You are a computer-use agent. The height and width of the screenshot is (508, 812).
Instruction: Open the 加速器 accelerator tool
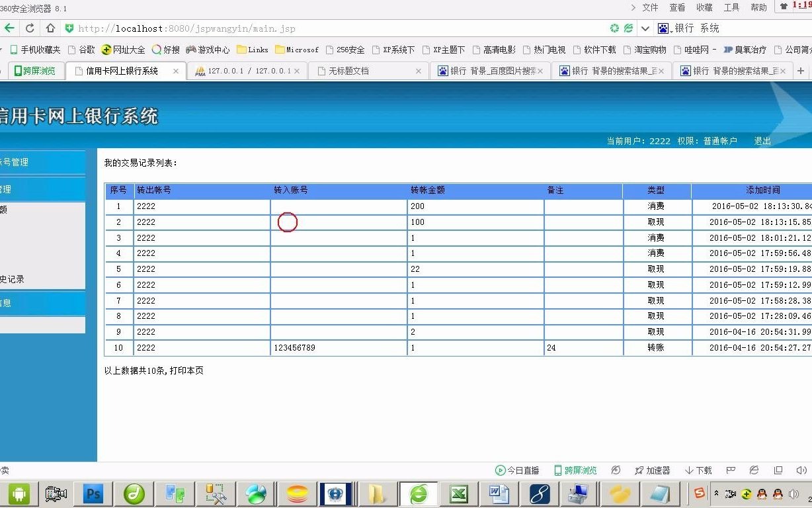tap(652, 470)
